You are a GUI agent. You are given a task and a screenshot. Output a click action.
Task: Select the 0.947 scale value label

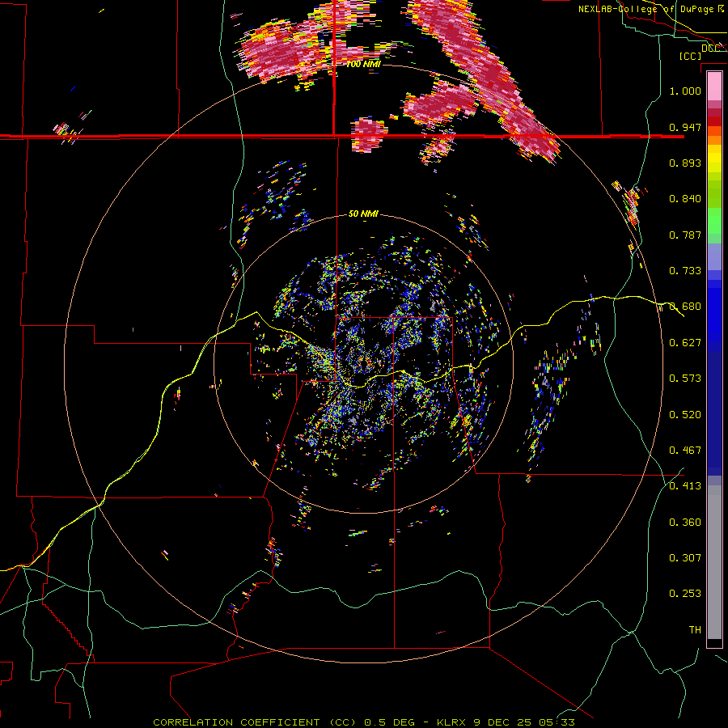(685, 127)
